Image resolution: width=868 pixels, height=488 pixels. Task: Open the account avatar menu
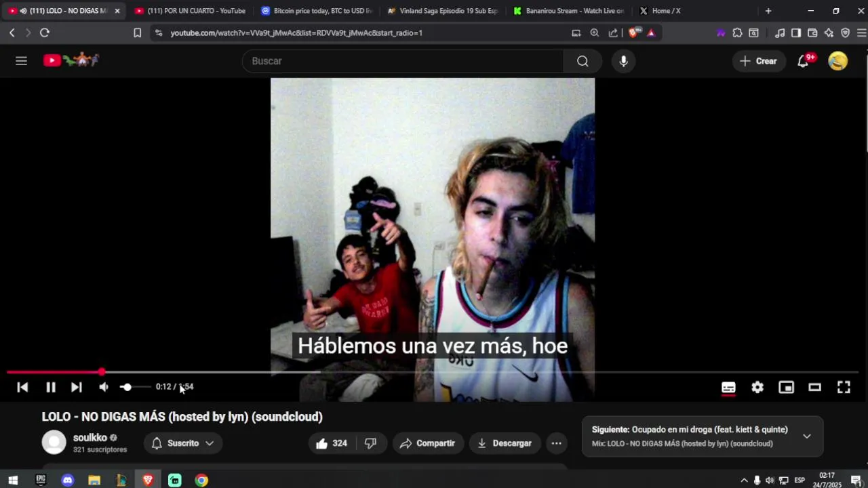click(837, 61)
